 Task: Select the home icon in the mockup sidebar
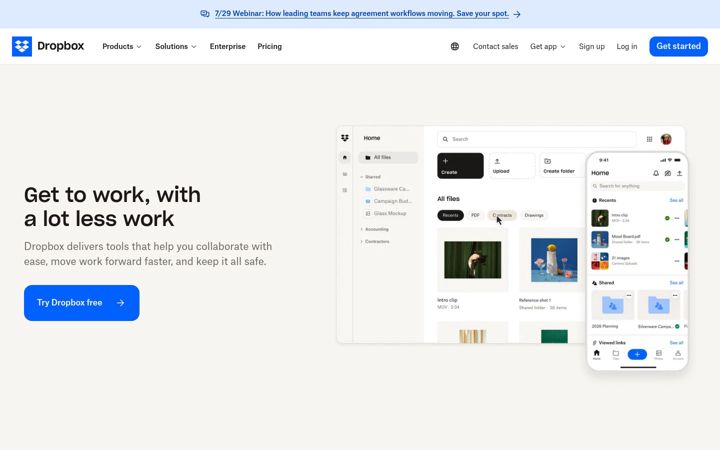coord(345,158)
